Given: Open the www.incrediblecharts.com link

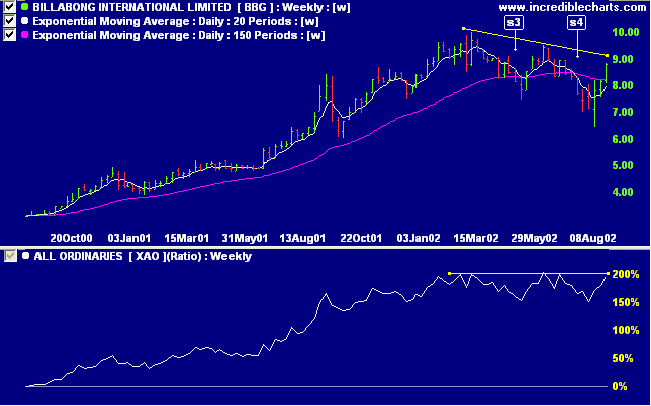Looking at the screenshot, I should tap(572, 7).
